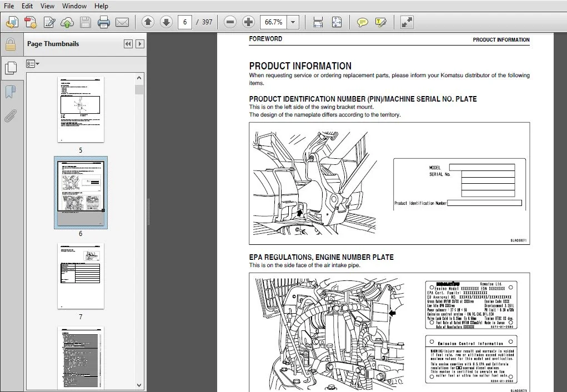This screenshot has height=392, width=567.
Task: Open the Help menu
Action: [x=101, y=6]
